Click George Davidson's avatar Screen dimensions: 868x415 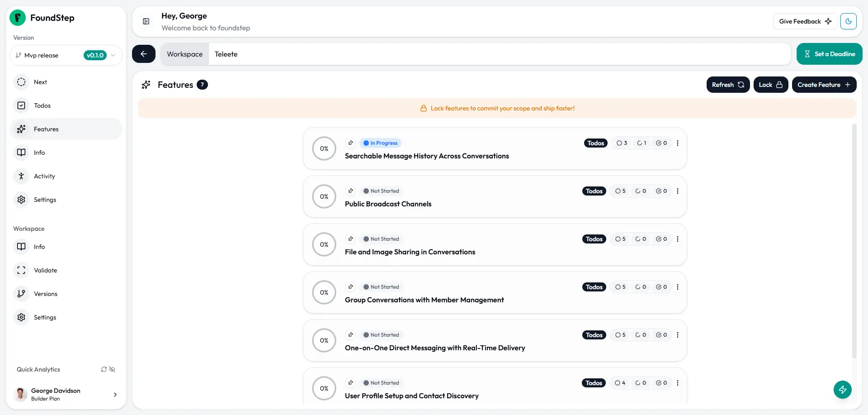(x=20, y=394)
